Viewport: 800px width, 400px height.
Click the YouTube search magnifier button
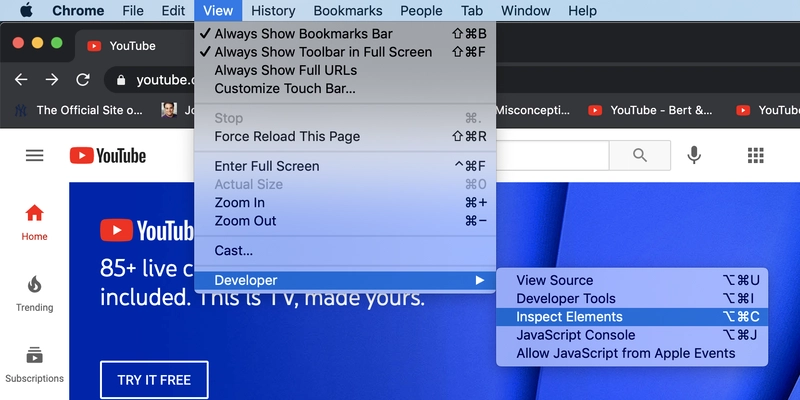640,155
